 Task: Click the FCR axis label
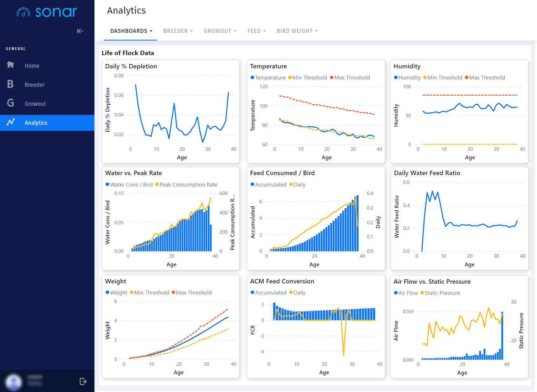[x=253, y=330]
